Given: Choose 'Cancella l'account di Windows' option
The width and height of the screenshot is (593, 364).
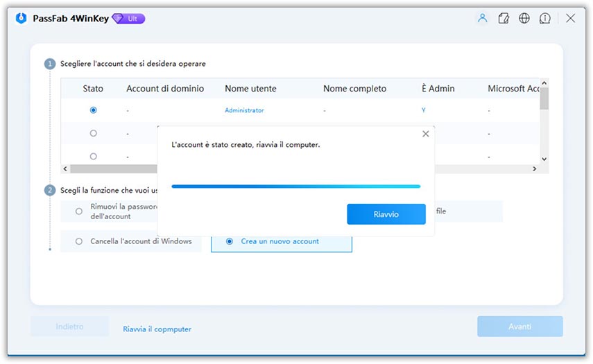Looking at the screenshot, I should point(79,241).
